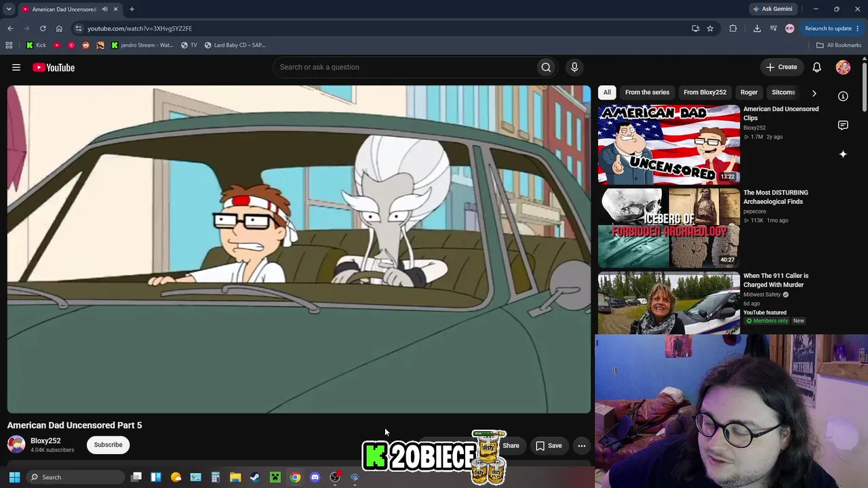Open YouTube notifications bell
Viewport: 868px width, 488px height.
point(817,67)
